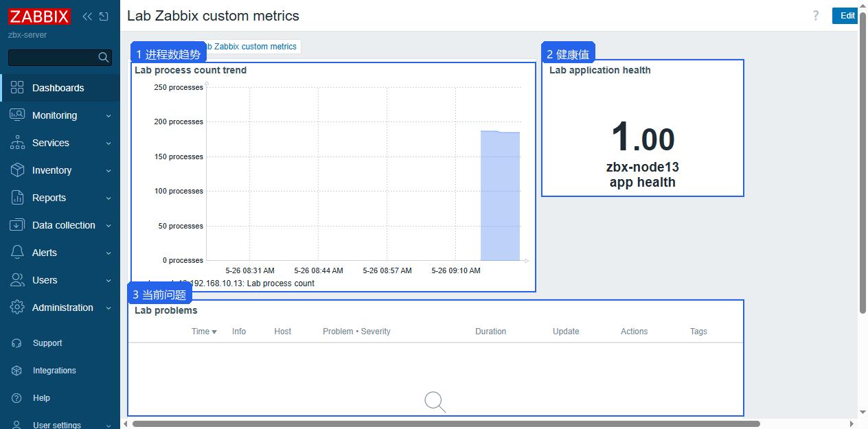Click the Administration gear icon

point(17,308)
